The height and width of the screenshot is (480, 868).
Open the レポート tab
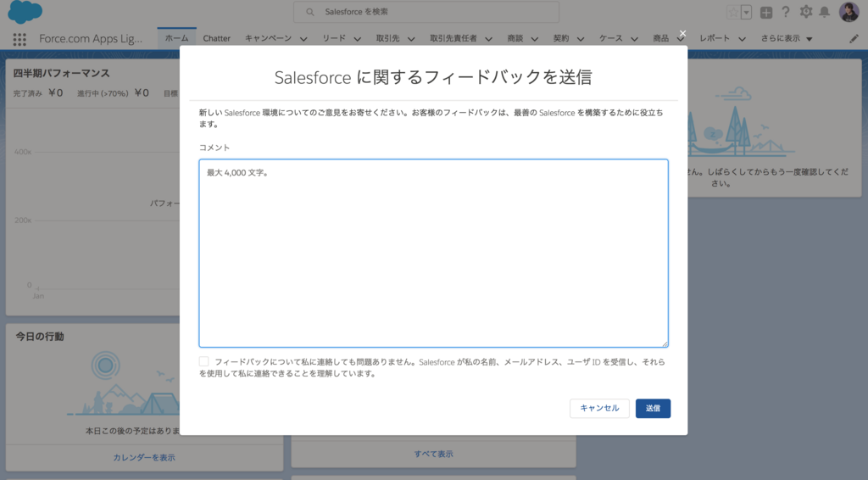pyautogui.click(x=714, y=38)
